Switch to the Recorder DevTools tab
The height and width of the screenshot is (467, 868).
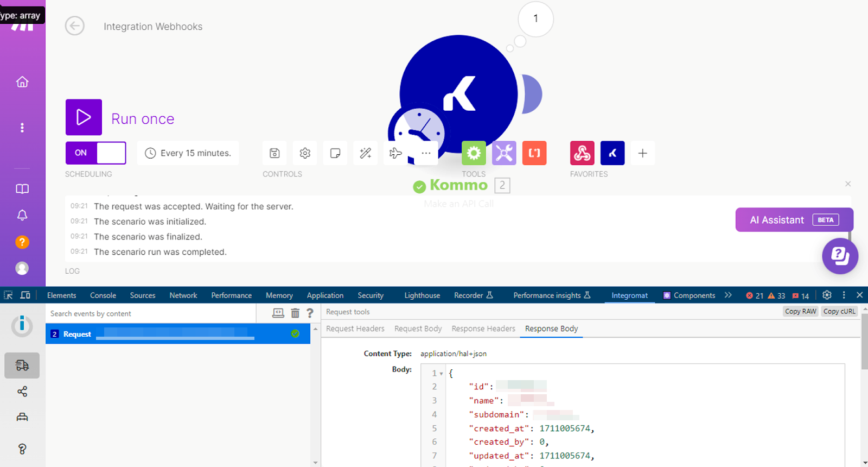tap(474, 295)
